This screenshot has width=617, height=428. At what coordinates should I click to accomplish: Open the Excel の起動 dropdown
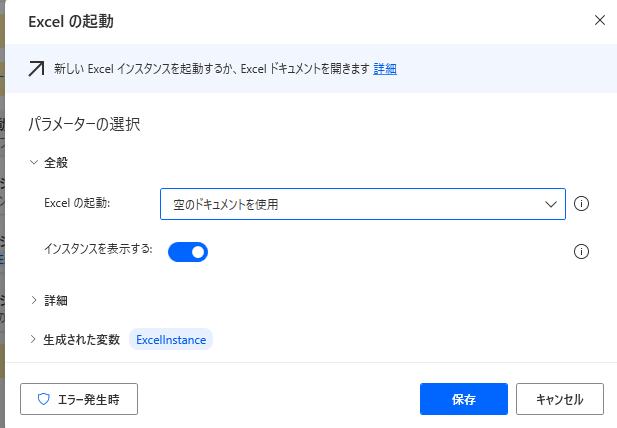pyautogui.click(x=363, y=204)
